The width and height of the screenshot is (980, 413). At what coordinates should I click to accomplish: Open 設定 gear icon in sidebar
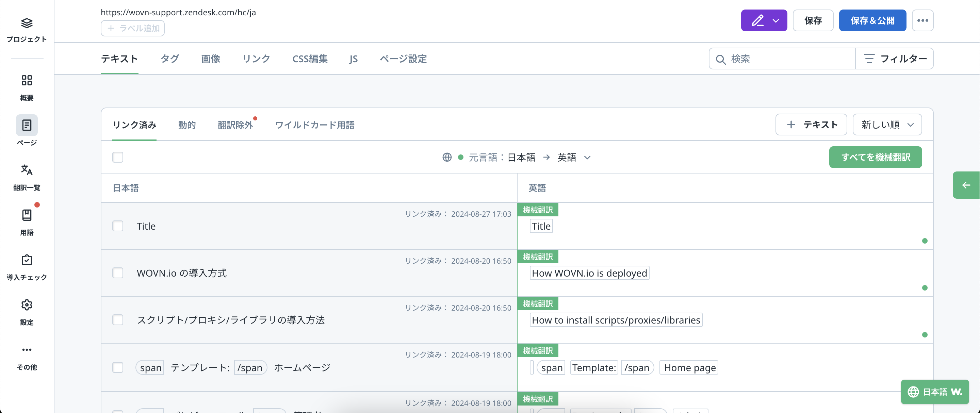(x=27, y=305)
